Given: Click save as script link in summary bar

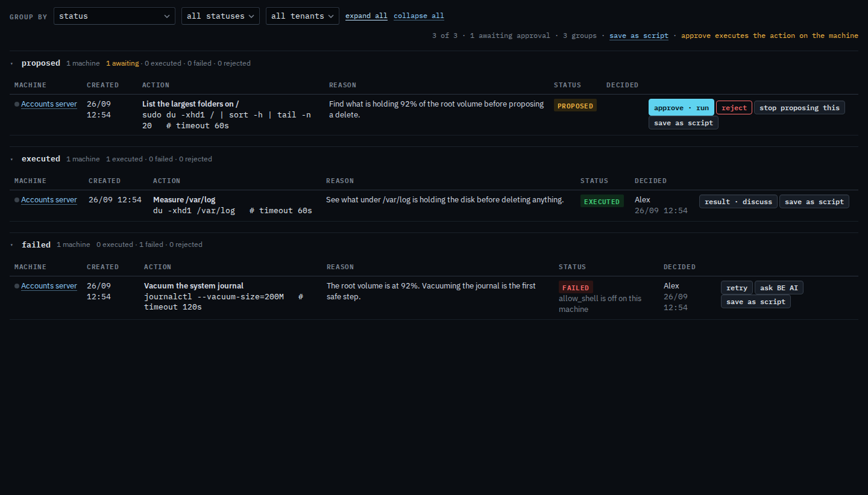Looking at the screenshot, I should click(x=639, y=36).
